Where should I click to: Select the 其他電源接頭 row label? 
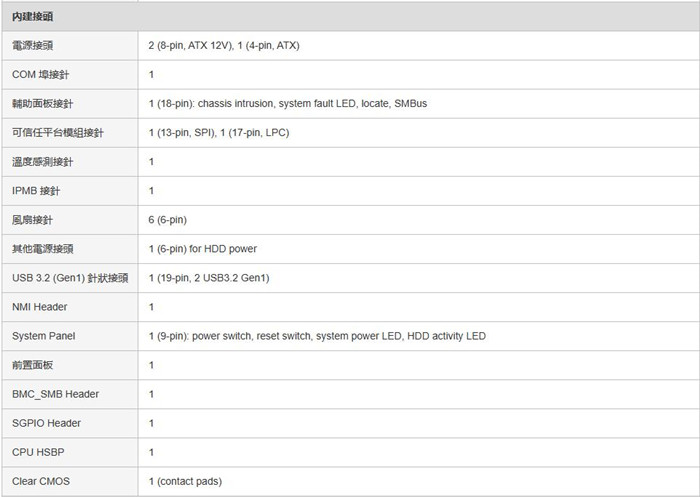pos(42,249)
